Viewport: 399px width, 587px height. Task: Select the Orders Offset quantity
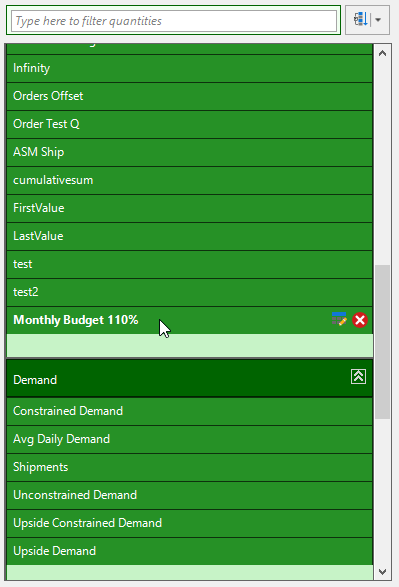189,96
